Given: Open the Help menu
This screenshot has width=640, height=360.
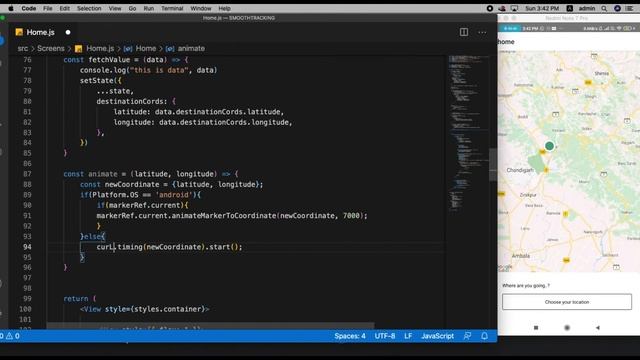Looking at the screenshot, I should pyautogui.click(x=224, y=8).
